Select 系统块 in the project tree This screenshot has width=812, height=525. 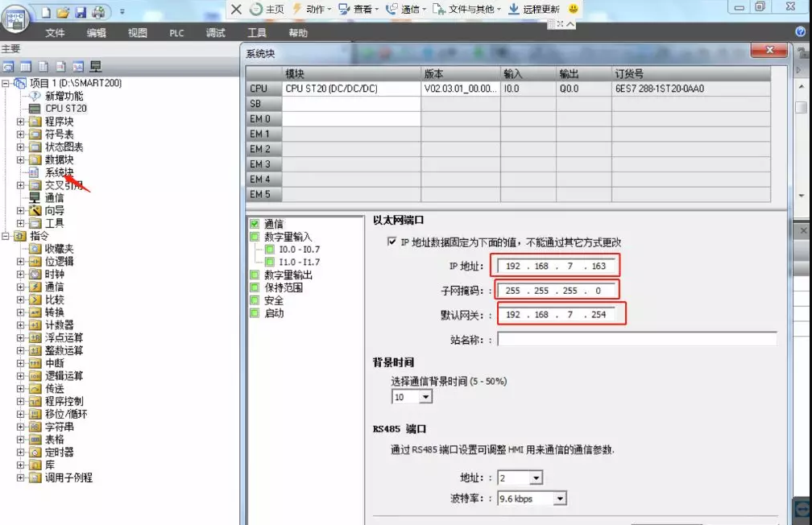(59, 172)
